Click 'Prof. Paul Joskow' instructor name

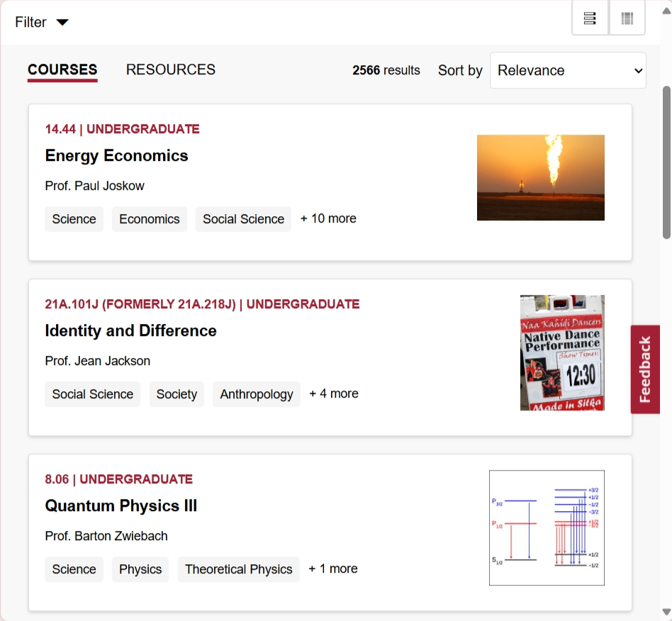[x=95, y=186]
